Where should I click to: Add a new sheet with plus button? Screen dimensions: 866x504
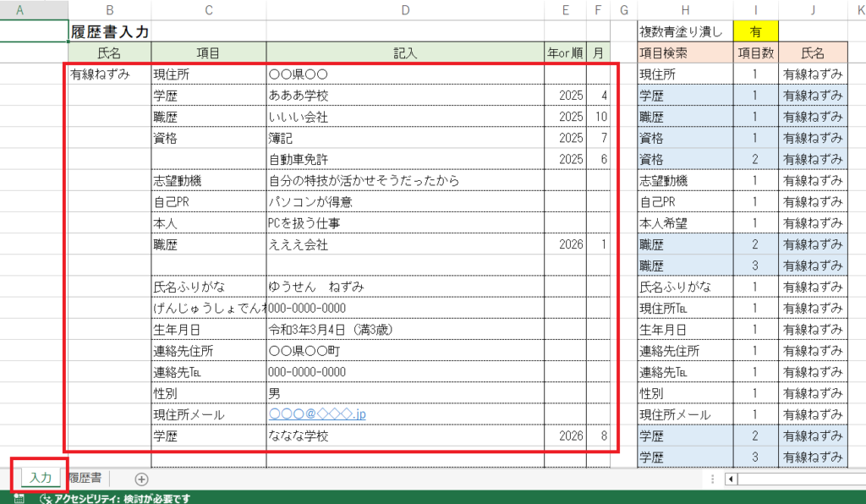pyautogui.click(x=141, y=479)
